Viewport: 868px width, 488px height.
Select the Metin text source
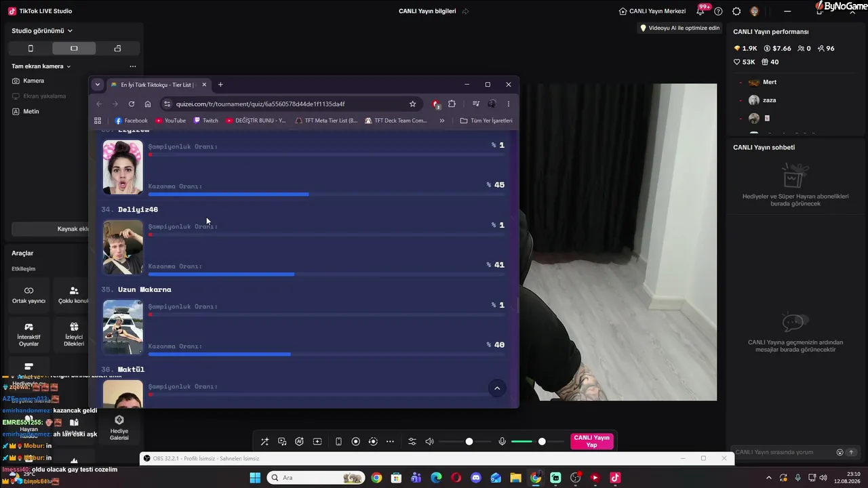(x=26, y=111)
